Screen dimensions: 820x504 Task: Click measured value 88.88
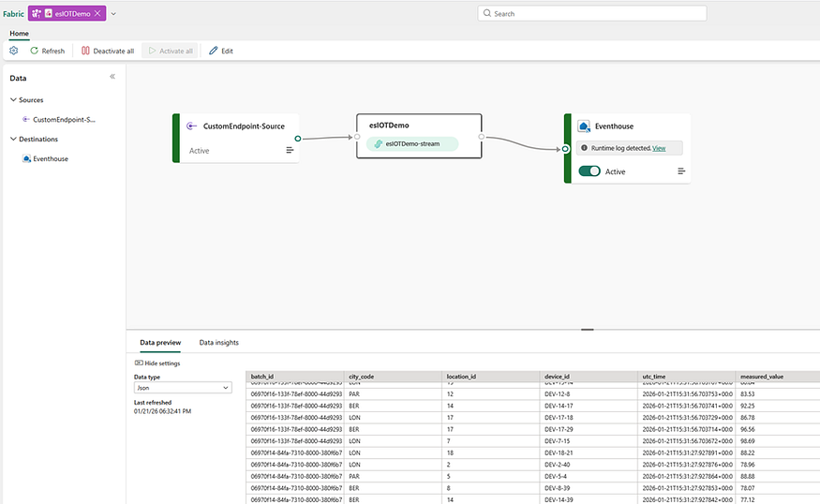click(747, 476)
